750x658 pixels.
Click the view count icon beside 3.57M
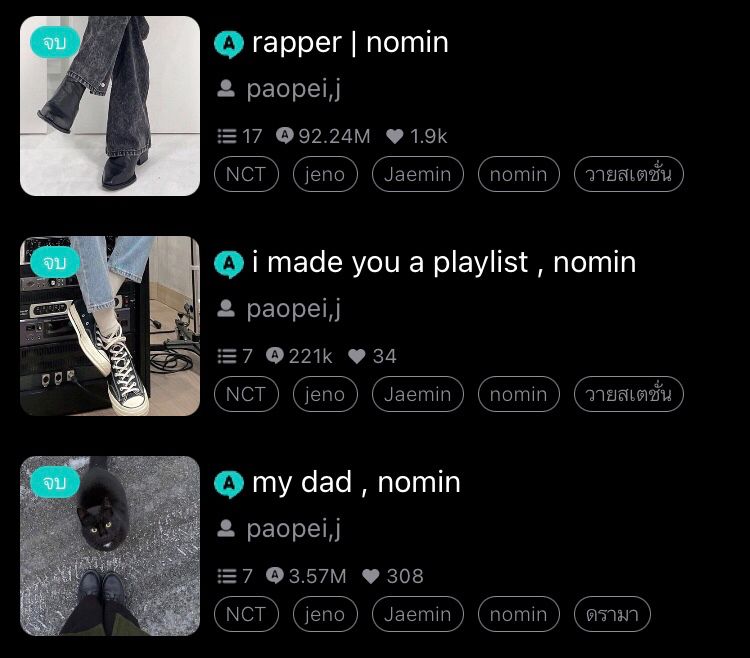275,576
